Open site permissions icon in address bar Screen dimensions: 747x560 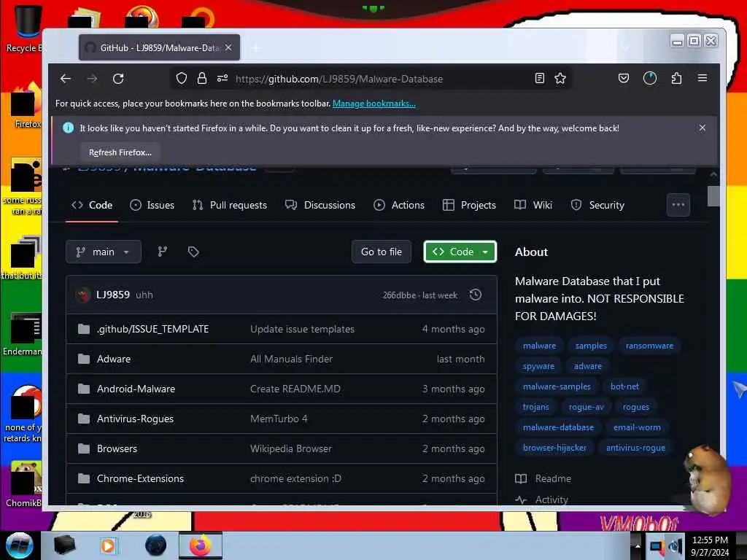point(222,78)
